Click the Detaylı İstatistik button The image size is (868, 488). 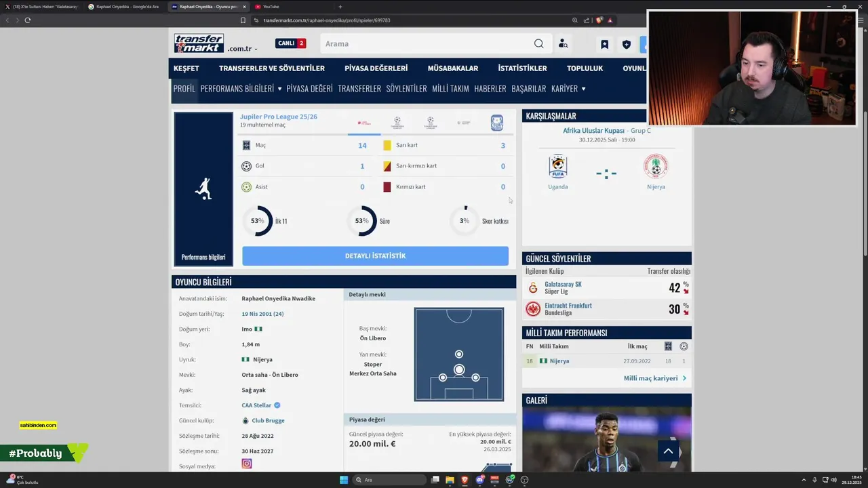(375, 256)
